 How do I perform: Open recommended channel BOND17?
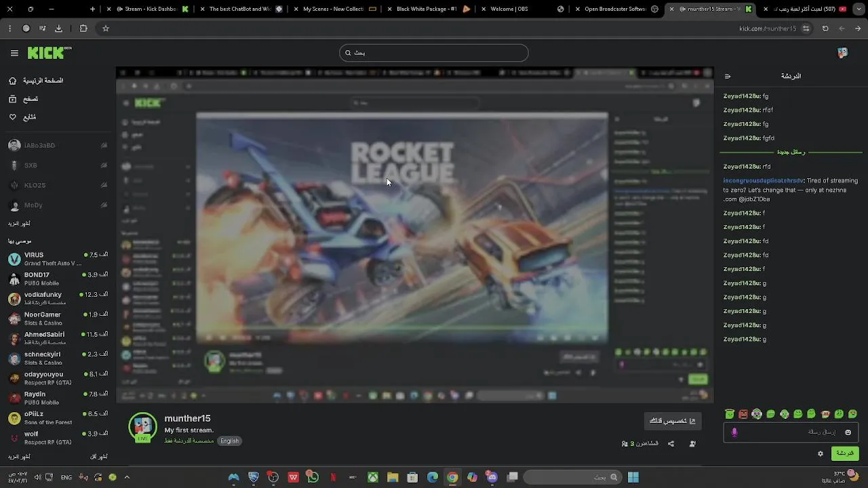pos(58,279)
